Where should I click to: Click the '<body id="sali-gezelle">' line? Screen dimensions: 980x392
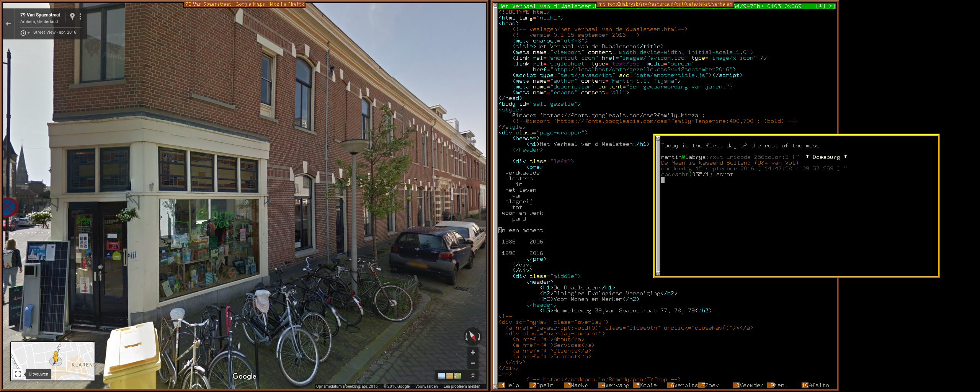[540, 104]
